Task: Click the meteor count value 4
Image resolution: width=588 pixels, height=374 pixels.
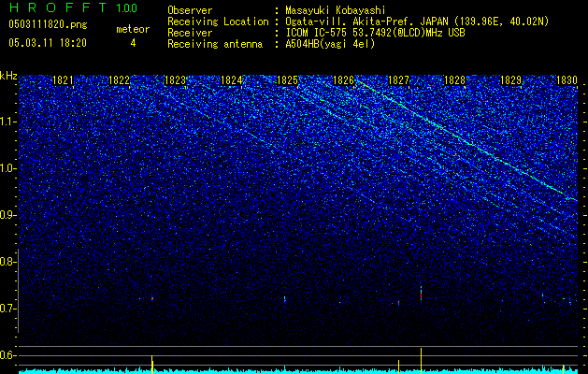Action: point(133,43)
